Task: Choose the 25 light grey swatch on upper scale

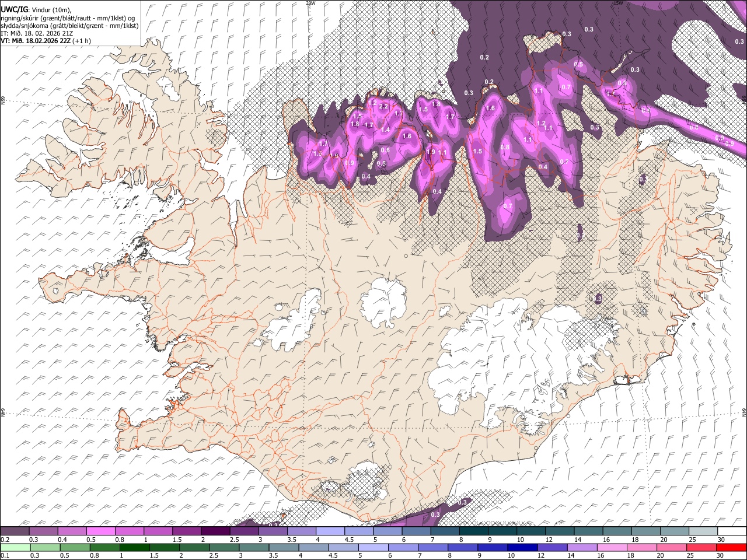Action: pyautogui.click(x=703, y=531)
